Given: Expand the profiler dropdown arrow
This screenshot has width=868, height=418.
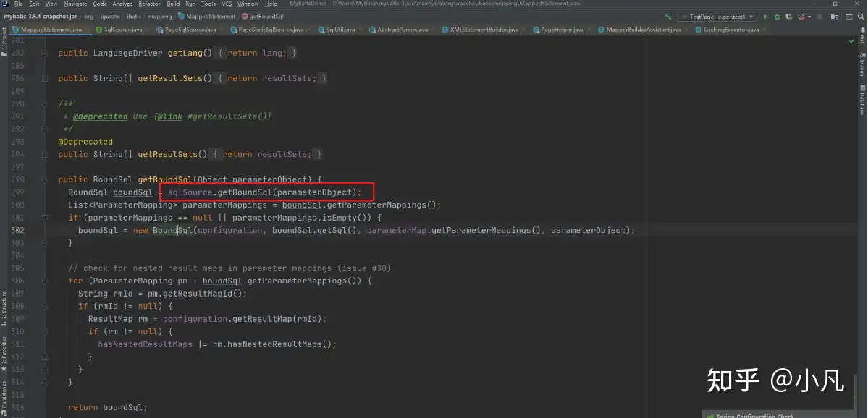Looking at the screenshot, I should tap(809, 17).
